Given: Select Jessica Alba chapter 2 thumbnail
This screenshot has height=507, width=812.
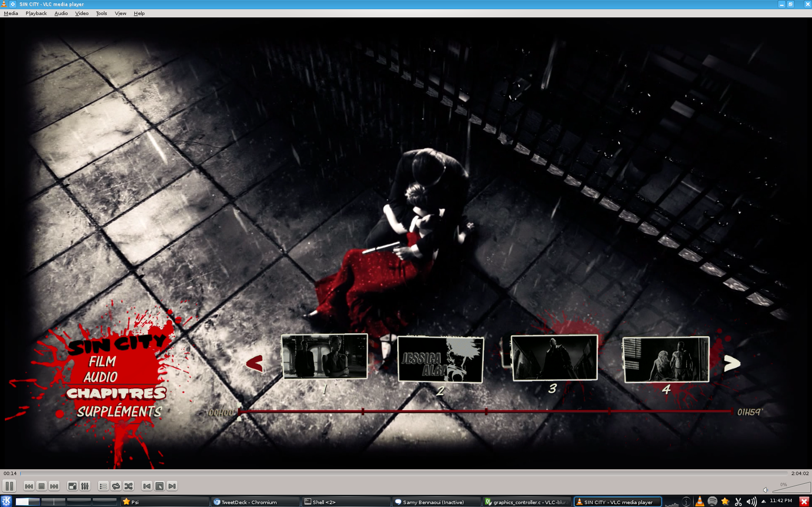Looking at the screenshot, I should [440, 359].
